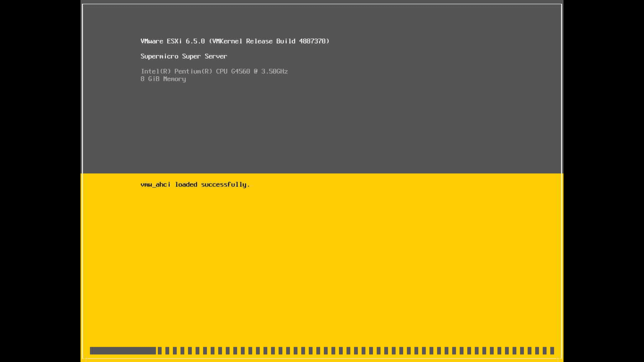Click the last progress bar segment at right end
The width and height of the screenshot is (644, 362).
(552, 351)
